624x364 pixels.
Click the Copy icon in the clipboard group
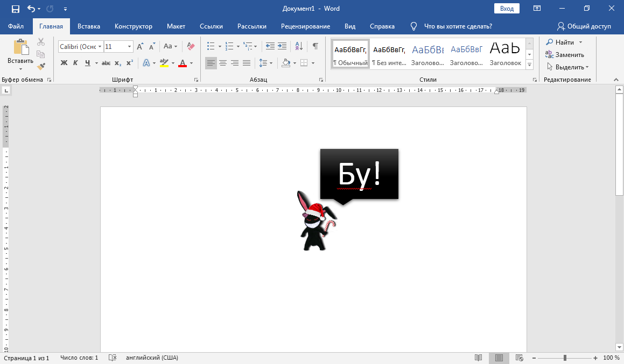[x=40, y=54]
